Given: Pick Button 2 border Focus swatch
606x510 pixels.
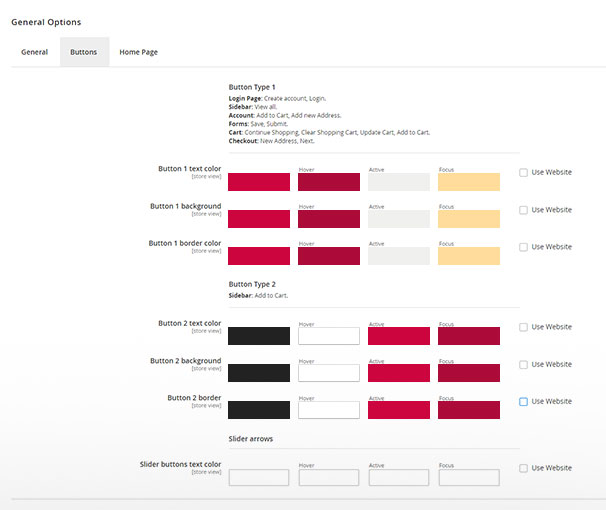Looking at the screenshot, I should [x=469, y=410].
